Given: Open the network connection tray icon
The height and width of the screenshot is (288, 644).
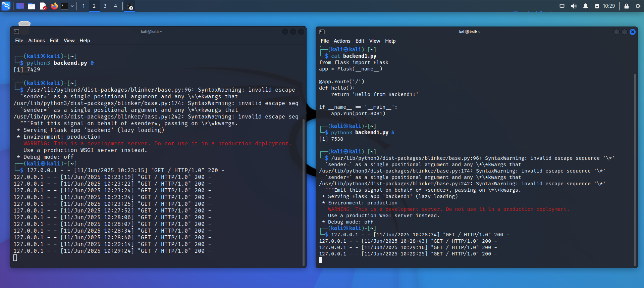Looking at the screenshot, I should coord(562,6).
